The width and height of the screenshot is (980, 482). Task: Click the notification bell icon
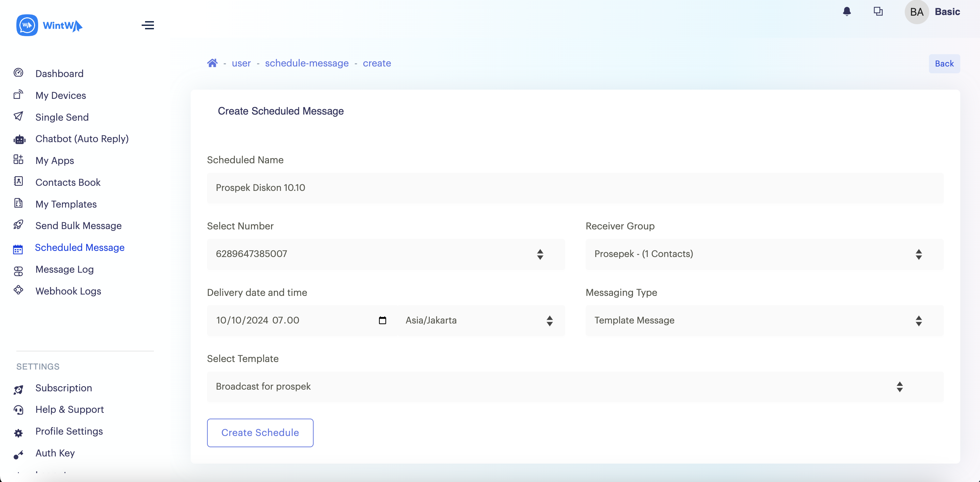pyautogui.click(x=847, y=12)
